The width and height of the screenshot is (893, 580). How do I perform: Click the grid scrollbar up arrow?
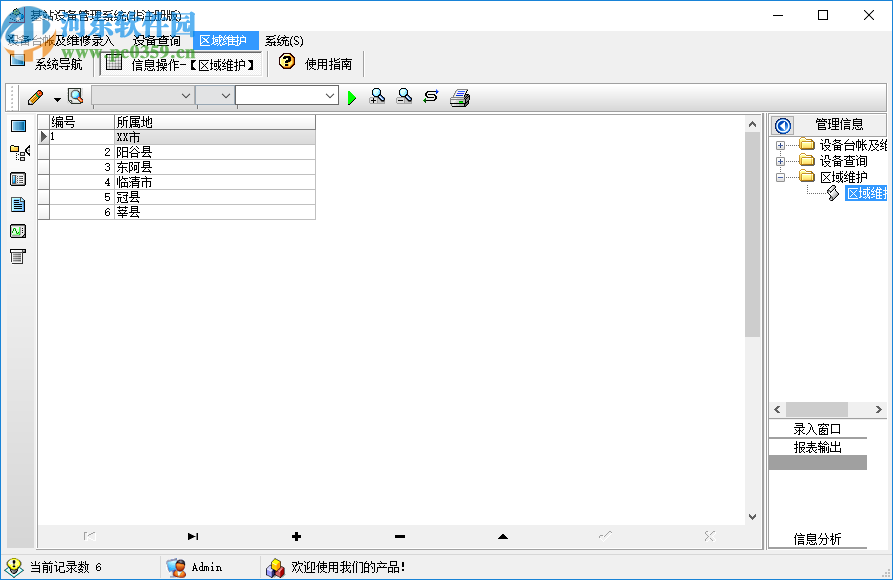[x=752, y=124]
